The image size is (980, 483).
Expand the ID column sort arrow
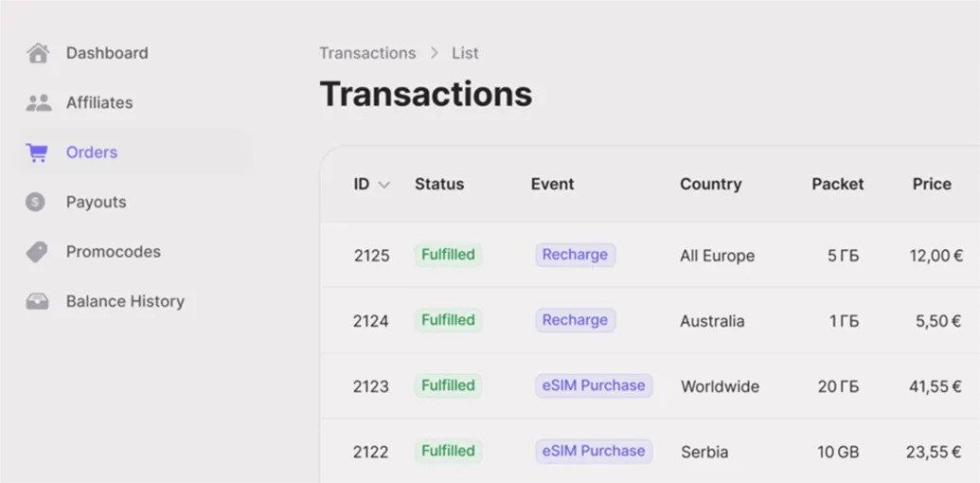click(383, 185)
